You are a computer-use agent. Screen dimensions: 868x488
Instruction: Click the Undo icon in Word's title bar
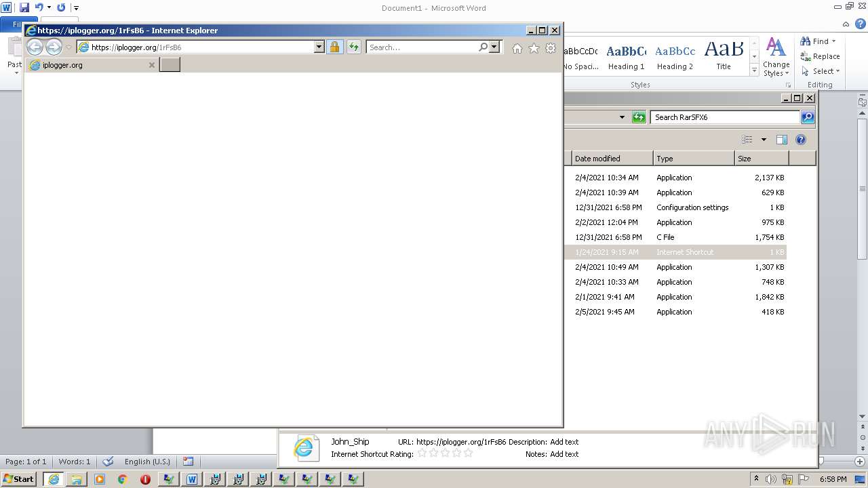[39, 7]
